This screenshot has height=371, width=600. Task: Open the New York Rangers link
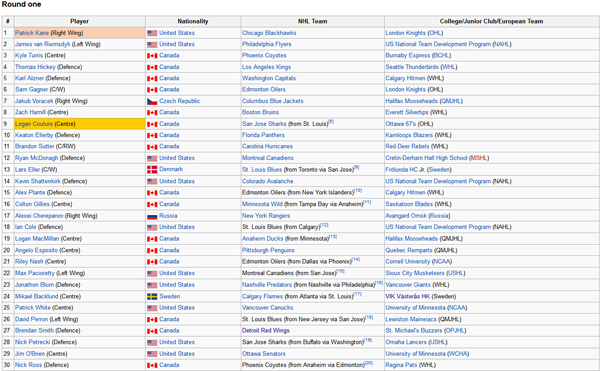pos(266,216)
